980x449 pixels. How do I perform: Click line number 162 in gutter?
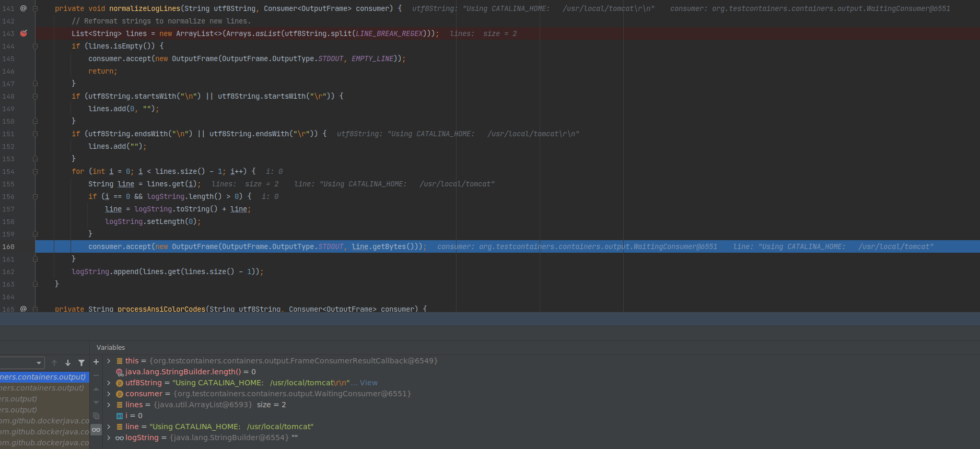pos(8,271)
